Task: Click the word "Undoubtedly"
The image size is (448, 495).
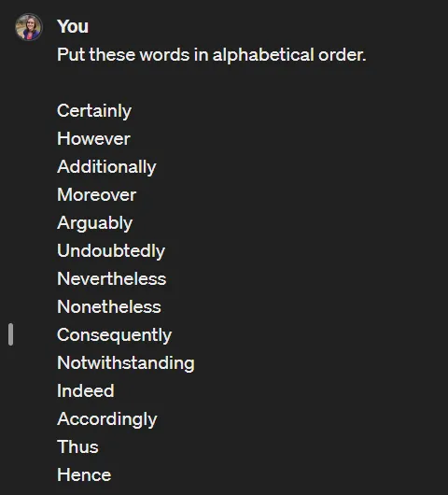Action: (111, 251)
